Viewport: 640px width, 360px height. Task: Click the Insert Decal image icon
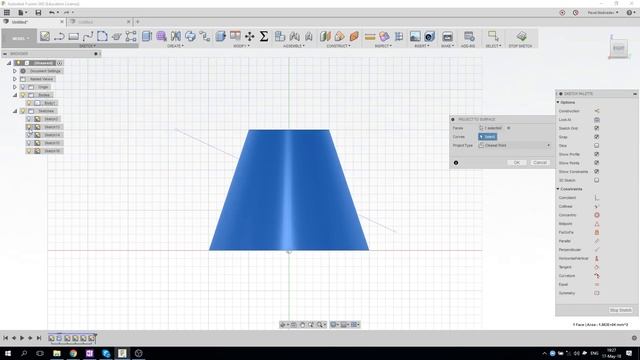[x=415, y=36]
